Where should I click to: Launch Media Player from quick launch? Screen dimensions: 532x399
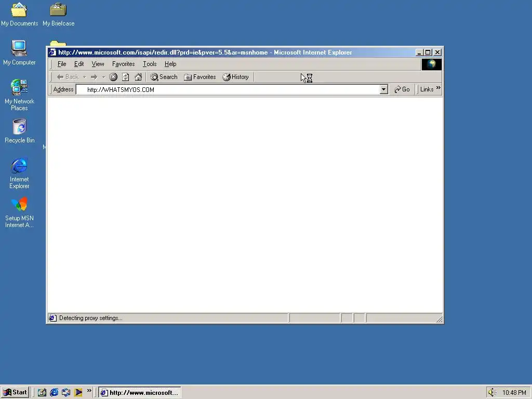pyautogui.click(x=78, y=393)
